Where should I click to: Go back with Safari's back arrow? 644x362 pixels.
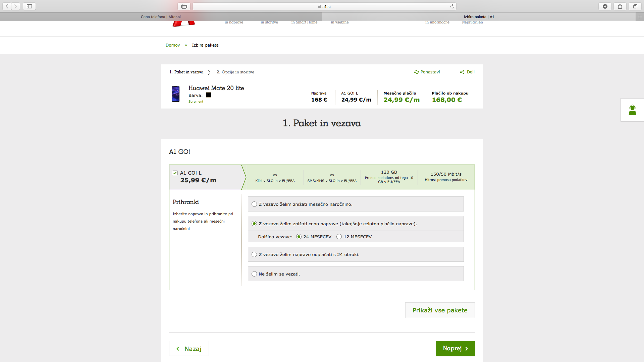point(7,6)
